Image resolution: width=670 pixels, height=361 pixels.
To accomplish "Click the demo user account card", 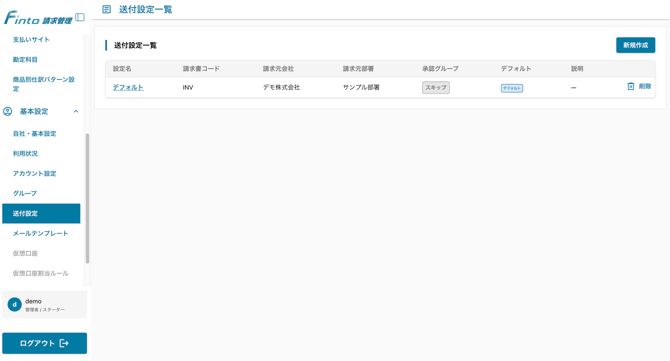I will coord(44,305).
